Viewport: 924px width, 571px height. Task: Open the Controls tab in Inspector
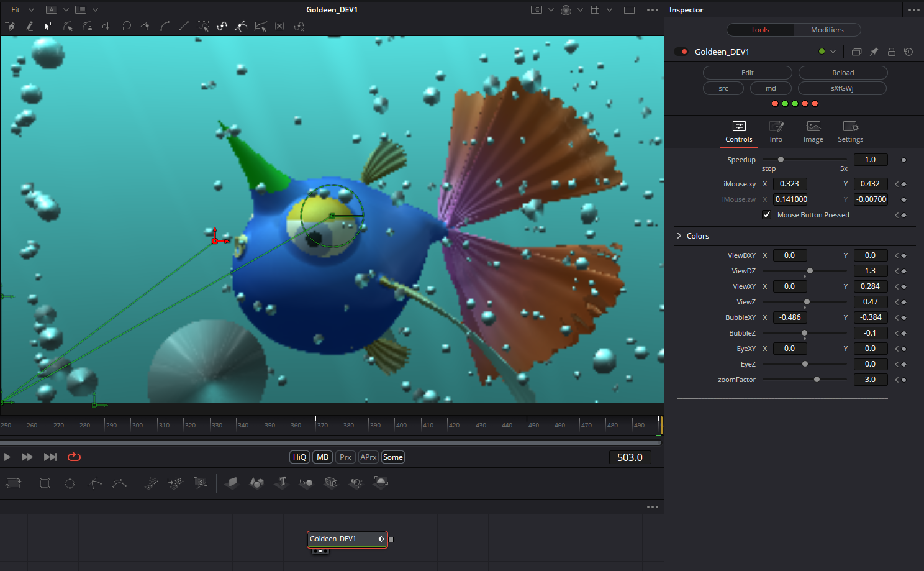(739, 132)
